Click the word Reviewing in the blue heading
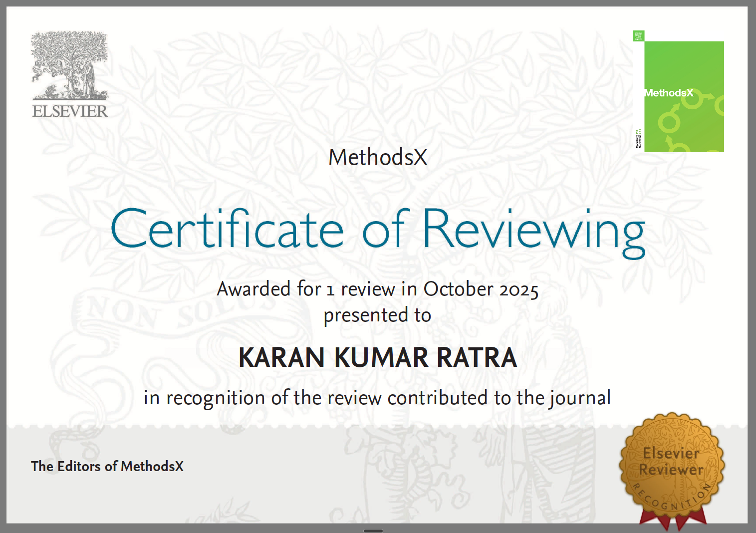This screenshot has height=533, width=756. click(534, 231)
